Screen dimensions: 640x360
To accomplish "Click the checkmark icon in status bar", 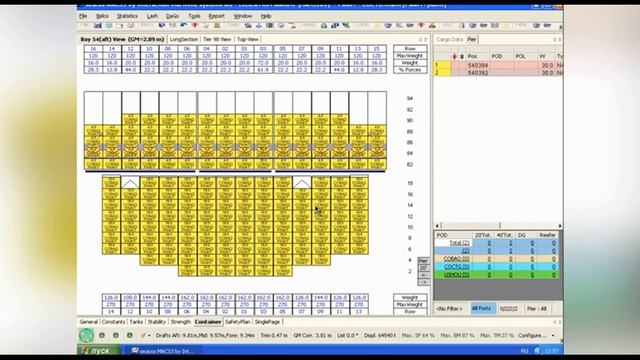I will coord(143,336).
